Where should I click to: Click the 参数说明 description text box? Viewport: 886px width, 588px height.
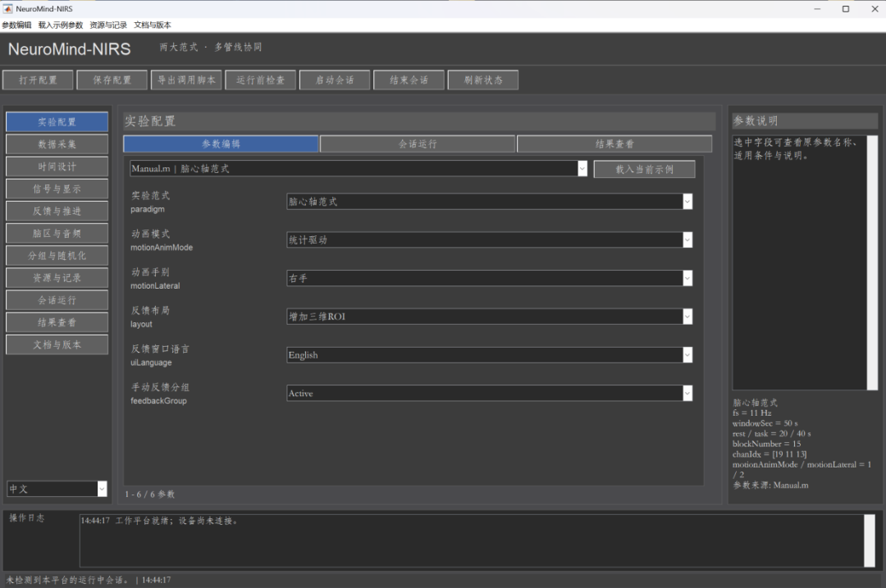coord(800,262)
